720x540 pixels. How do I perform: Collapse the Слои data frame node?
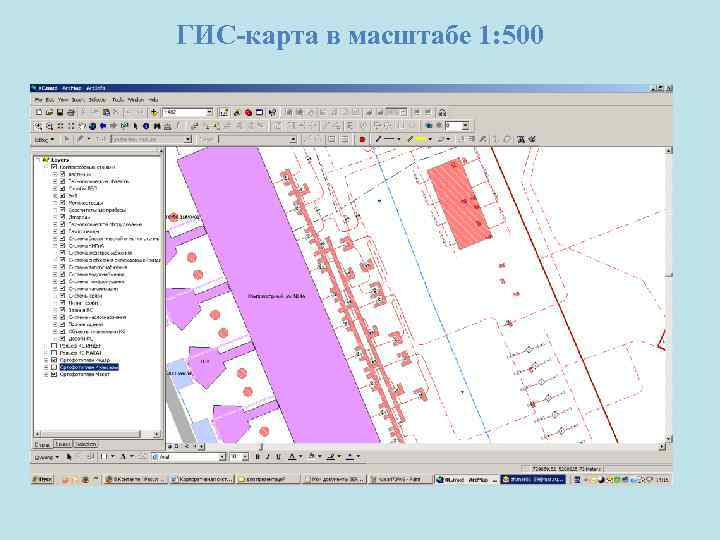pos(39,160)
